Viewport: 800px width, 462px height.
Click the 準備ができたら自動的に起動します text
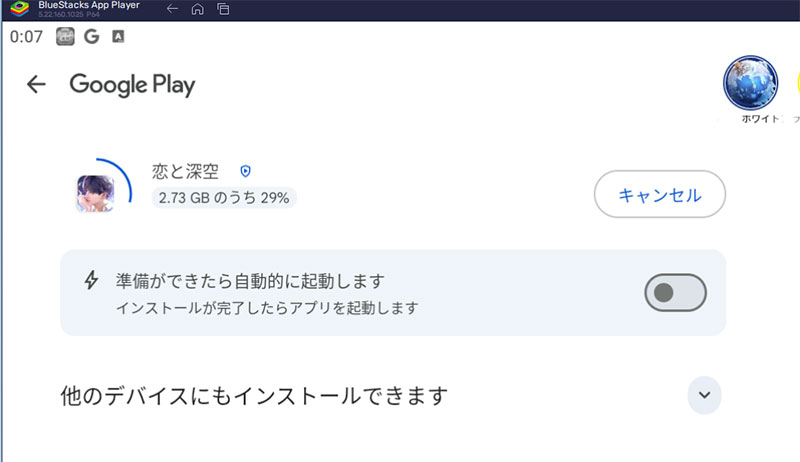[x=249, y=281]
